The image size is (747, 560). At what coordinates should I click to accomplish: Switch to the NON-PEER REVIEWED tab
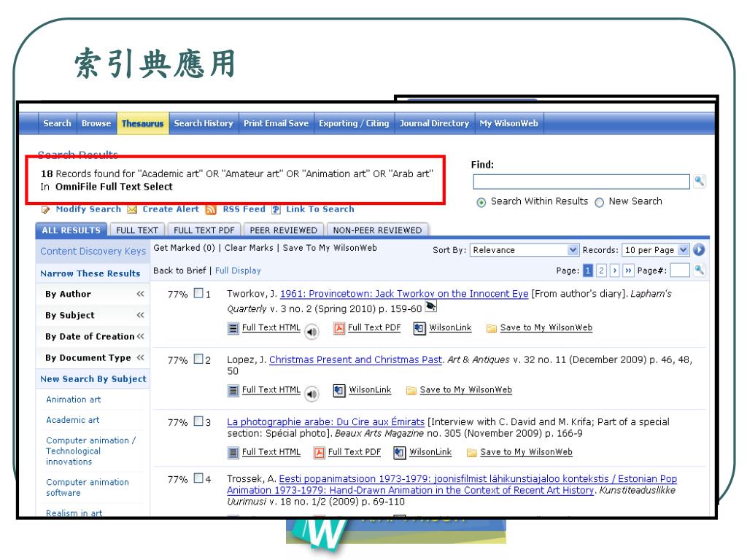377,230
